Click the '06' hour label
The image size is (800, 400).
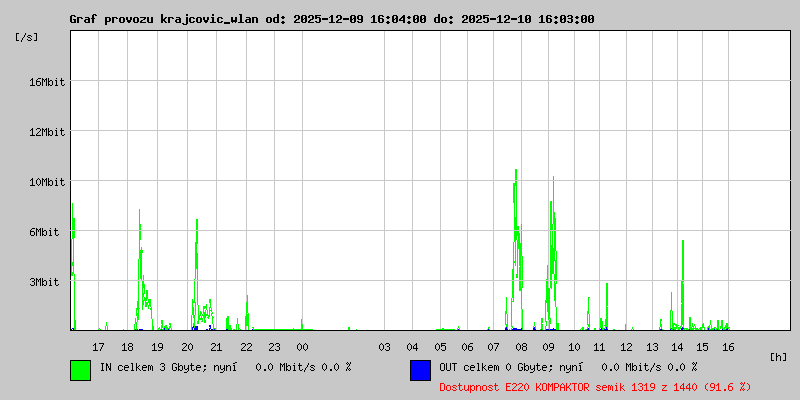click(467, 347)
